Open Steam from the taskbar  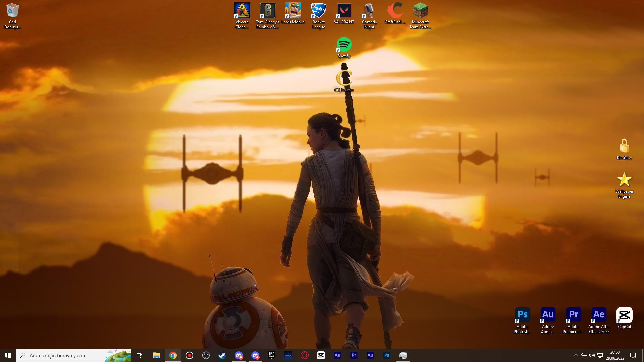pos(222,355)
